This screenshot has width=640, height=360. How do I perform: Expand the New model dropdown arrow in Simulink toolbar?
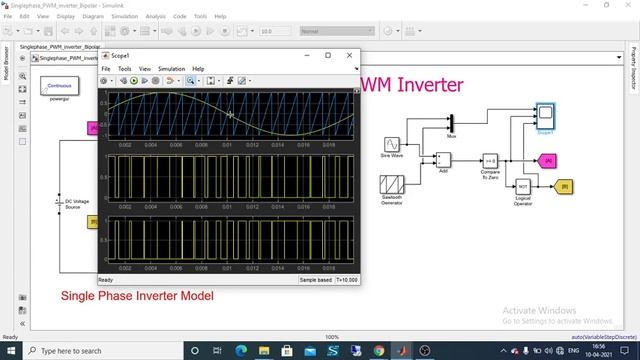[x=18, y=31]
